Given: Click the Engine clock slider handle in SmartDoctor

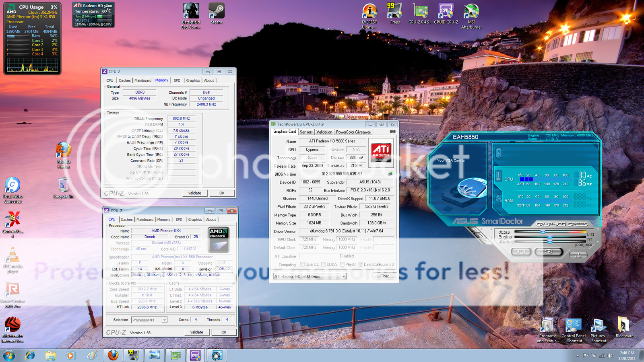Looking at the screenshot, I should click(550, 237).
